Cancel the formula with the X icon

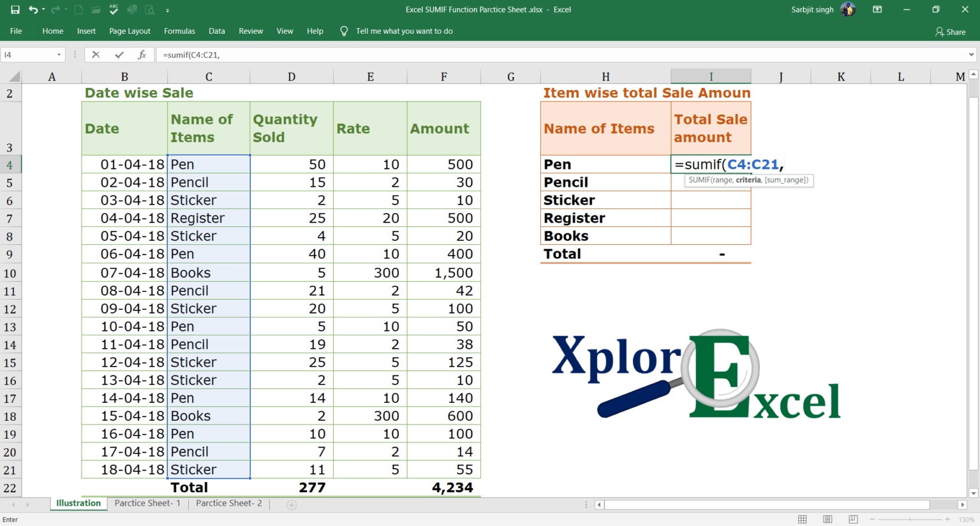click(x=96, y=55)
